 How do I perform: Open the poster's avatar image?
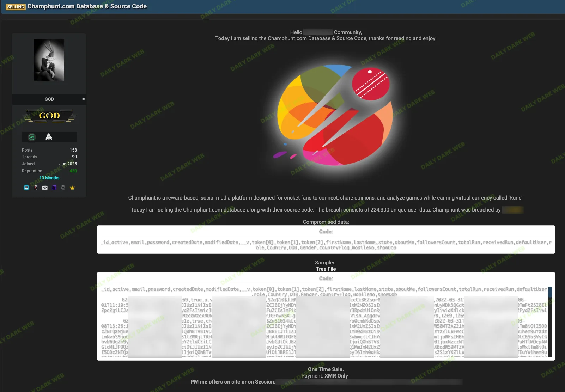[49, 60]
